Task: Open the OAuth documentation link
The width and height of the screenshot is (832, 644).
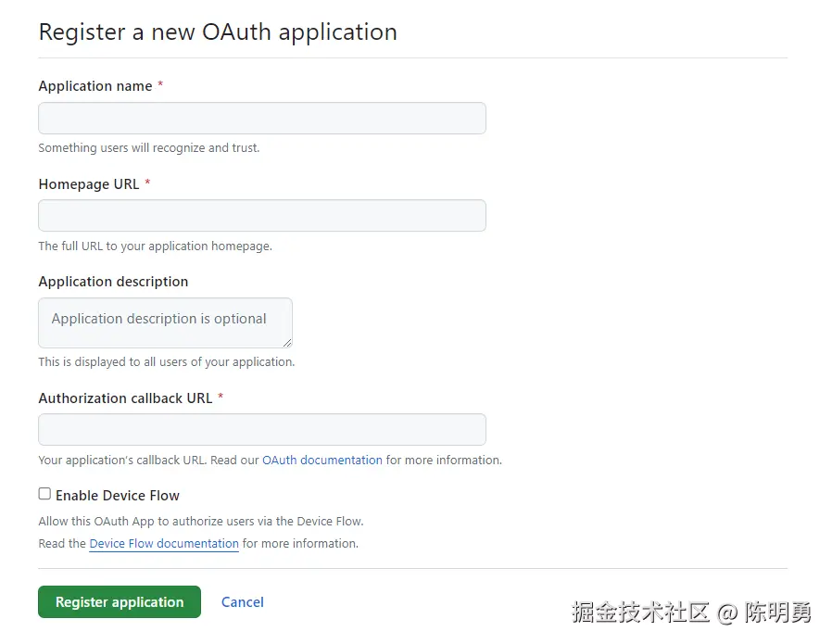Action: pyautogui.click(x=322, y=460)
